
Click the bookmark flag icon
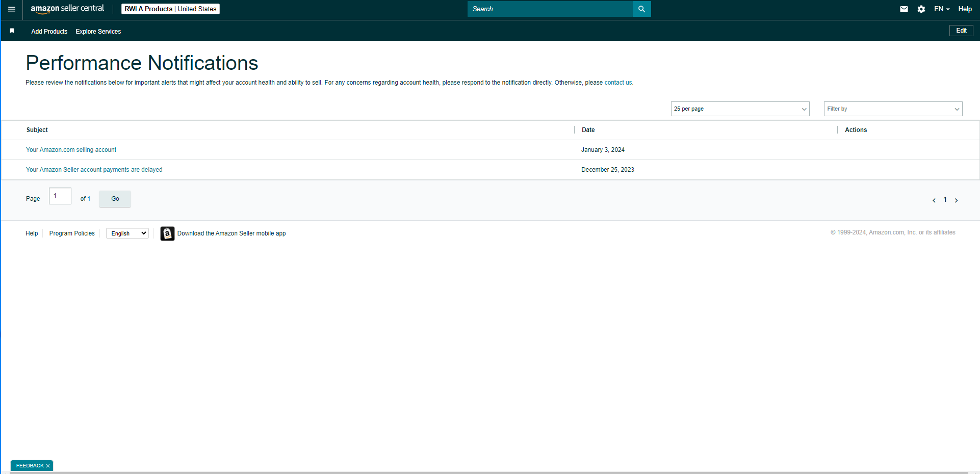click(x=12, y=31)
